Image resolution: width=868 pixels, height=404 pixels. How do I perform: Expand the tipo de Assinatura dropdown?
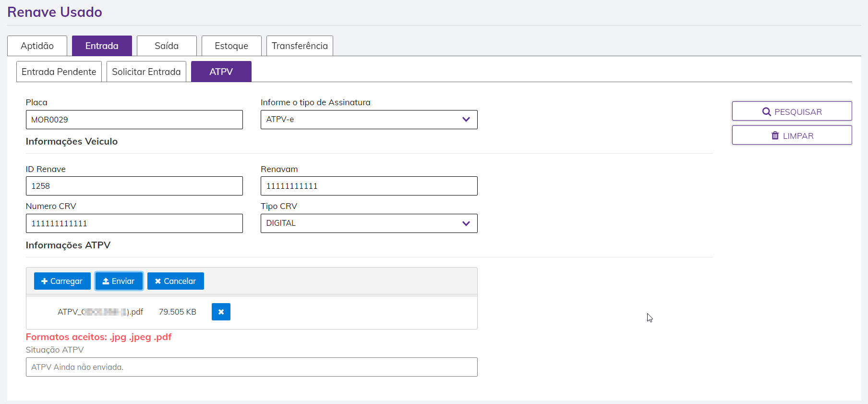point(369,120)
